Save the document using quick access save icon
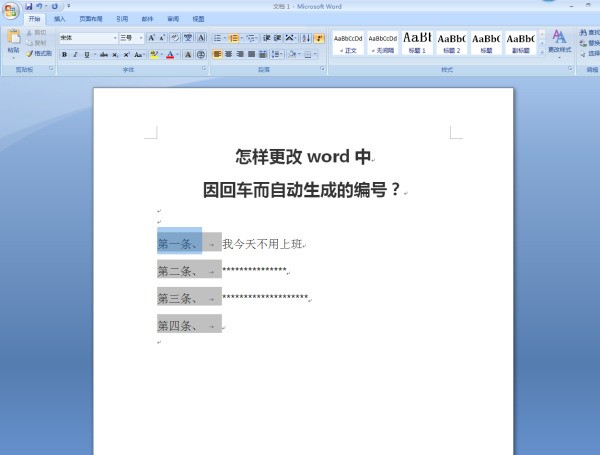The height and width of the screenshot is (455, 600). (x=29, y=7)
